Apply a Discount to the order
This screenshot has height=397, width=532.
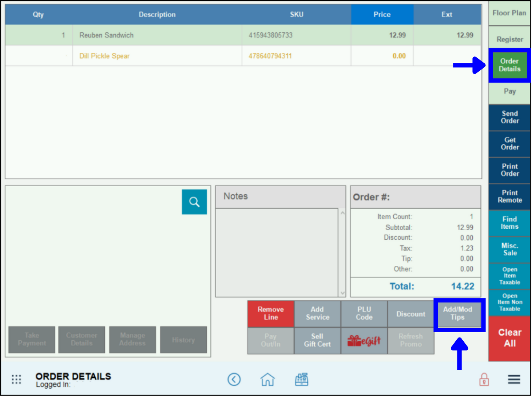(x=410, y=314)
